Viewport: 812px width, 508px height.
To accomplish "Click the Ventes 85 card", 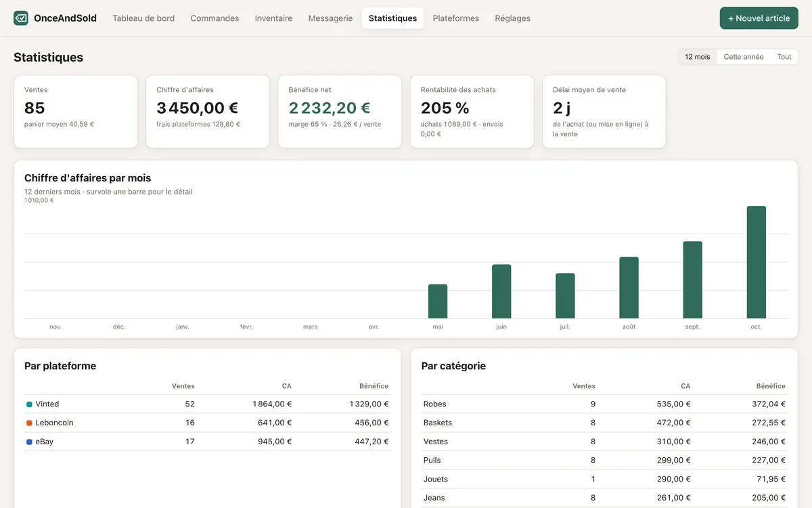I will point(76,111).
